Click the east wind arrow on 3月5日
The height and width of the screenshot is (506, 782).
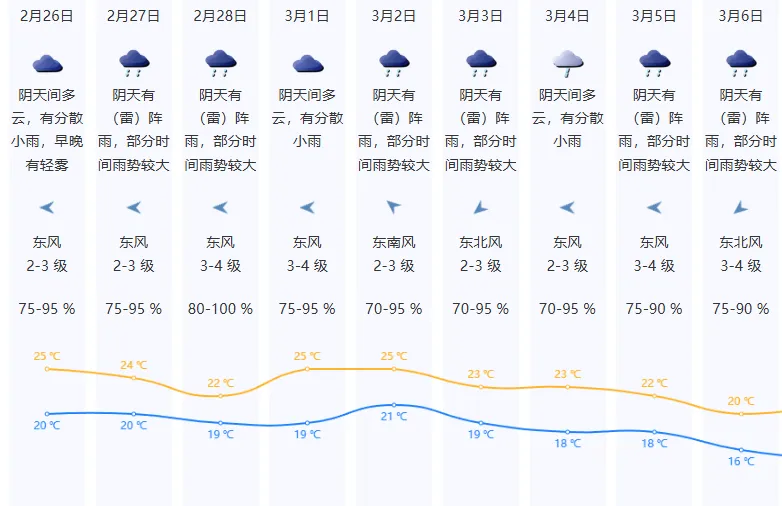click(x=654, y=207)
